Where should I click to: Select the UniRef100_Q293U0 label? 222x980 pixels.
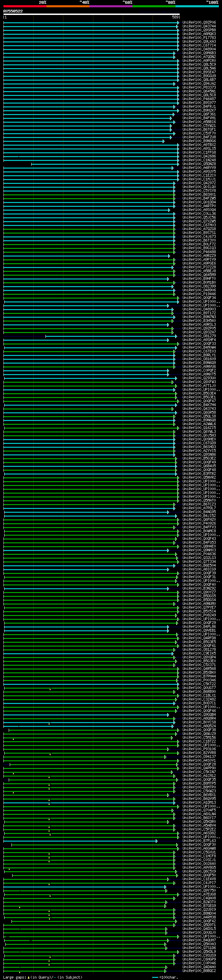tap(199, 378)
